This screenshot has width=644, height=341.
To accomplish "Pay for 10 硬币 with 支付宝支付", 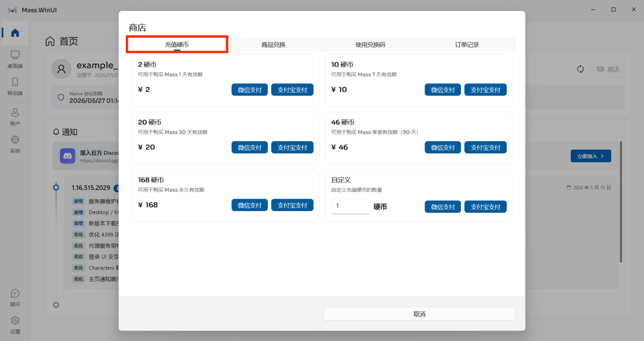I will tap(485, 90).
